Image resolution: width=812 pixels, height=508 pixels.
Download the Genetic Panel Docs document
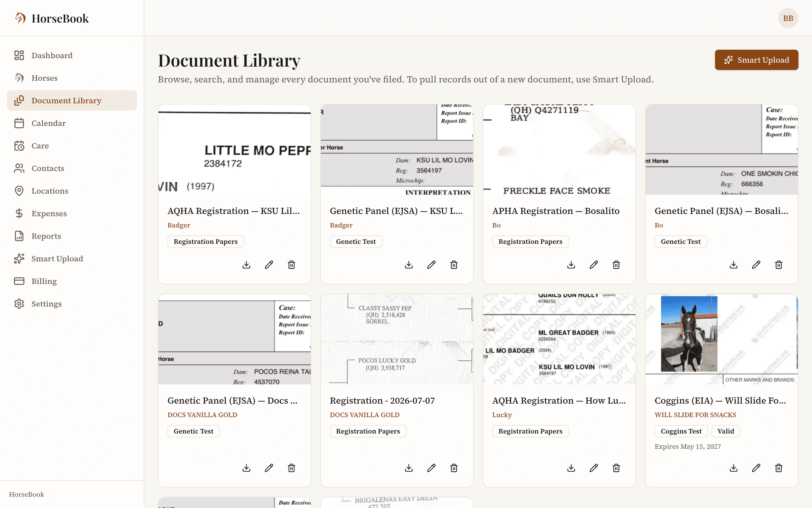tap(246, 468)
